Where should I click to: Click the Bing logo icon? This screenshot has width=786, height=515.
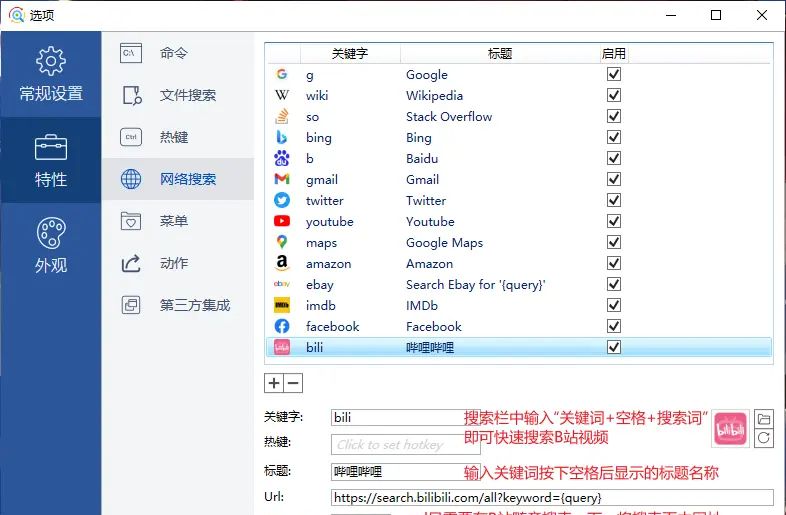(282, 137)
